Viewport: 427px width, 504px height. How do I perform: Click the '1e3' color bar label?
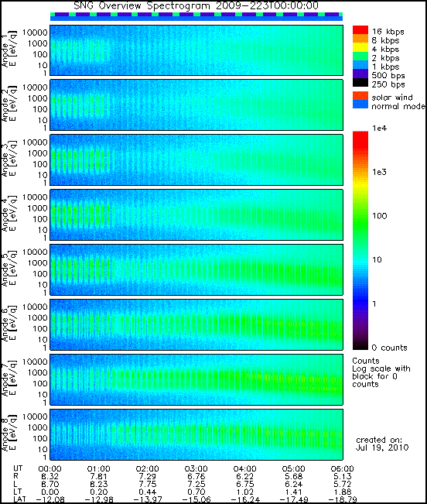point(379,173)
